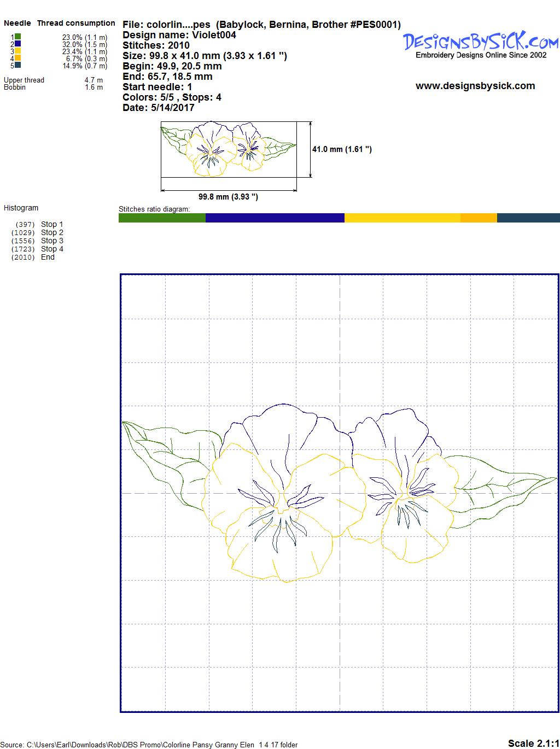560x749 pixels.
Task: Click the Source file path text
Action: pos(149,745)
